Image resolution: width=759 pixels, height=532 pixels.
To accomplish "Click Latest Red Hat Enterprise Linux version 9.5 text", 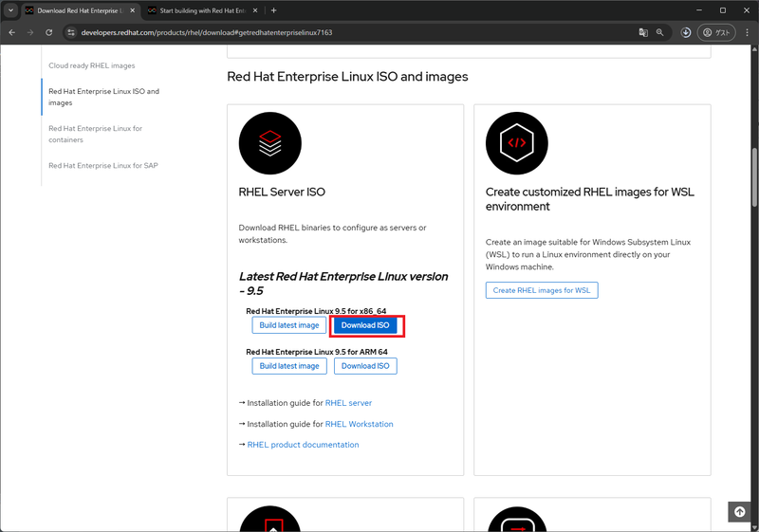I will (x=343, y=284).
